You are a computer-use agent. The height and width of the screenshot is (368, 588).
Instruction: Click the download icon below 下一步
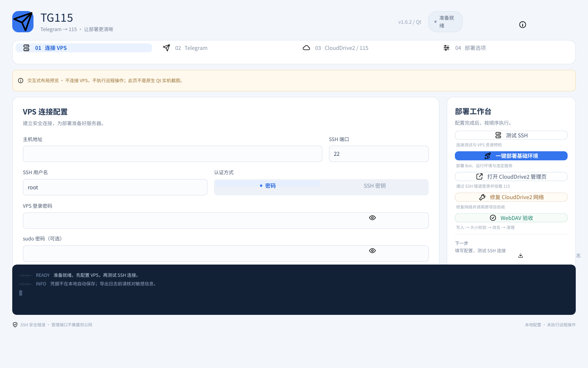click(521, 256)
